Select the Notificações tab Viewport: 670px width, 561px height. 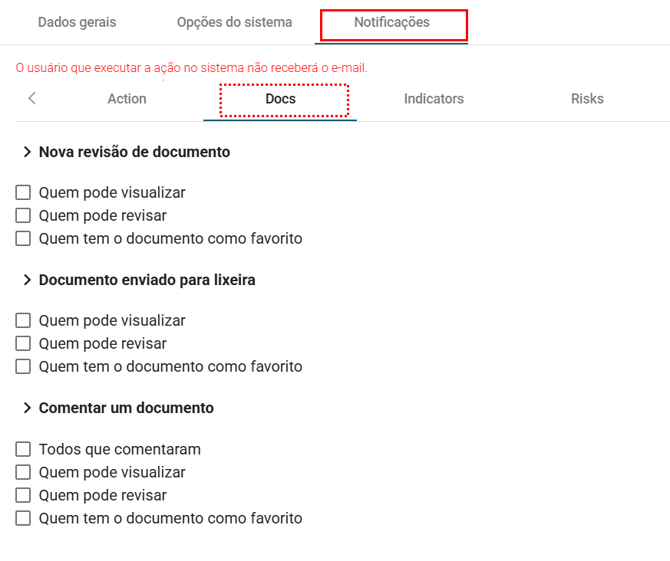(x=392, y=22)
